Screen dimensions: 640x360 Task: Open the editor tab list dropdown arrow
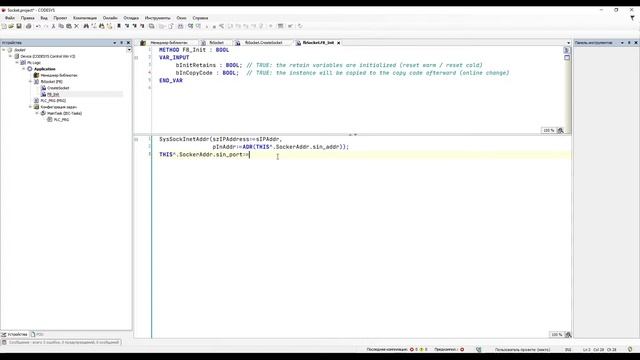(x=568, y=43)
